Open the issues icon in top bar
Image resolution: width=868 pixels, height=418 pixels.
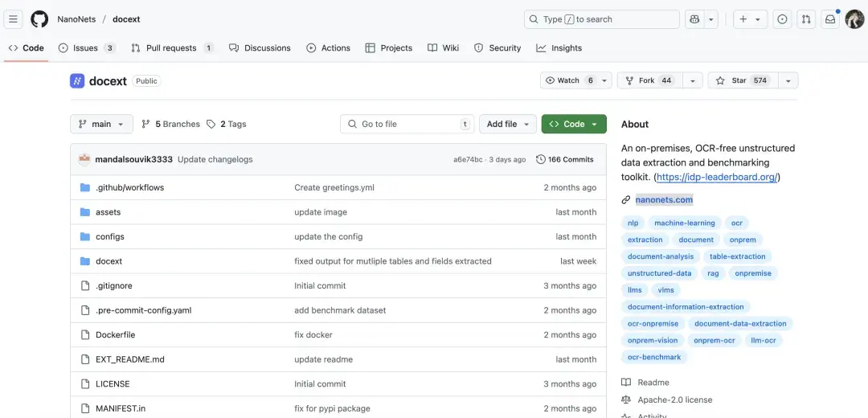(x=782, y=19)
